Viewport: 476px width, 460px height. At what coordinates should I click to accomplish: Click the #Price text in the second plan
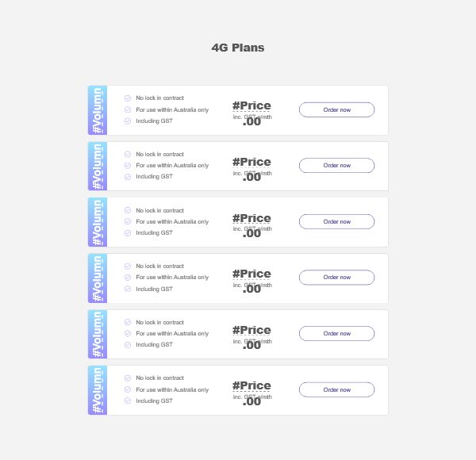coord(251,162)
